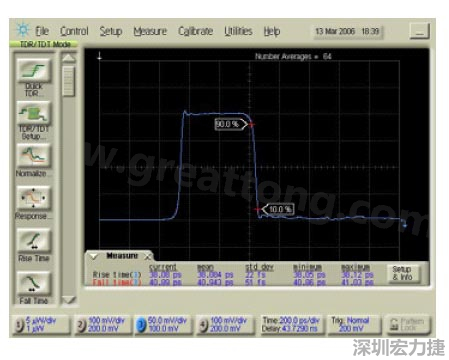Screen dimensions: 449x360
Task: Click the toolbar scroll-down arrow
Action: click(69, 300)
